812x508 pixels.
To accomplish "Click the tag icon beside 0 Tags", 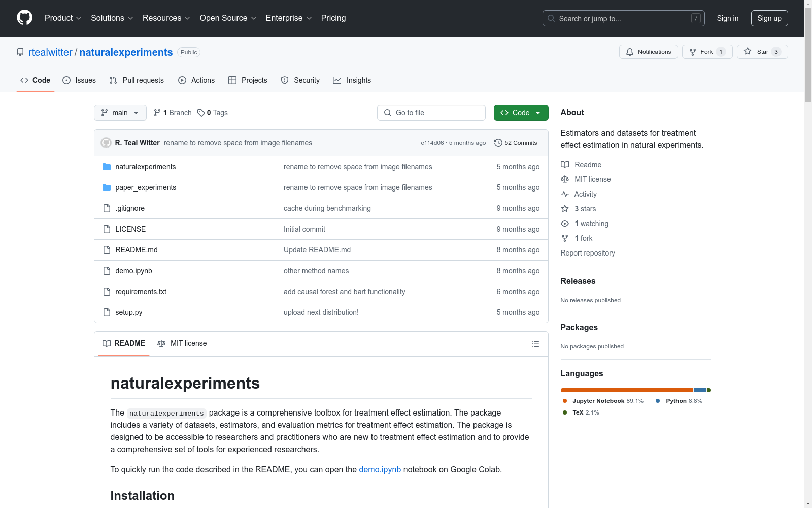I will tap(201, 113).
